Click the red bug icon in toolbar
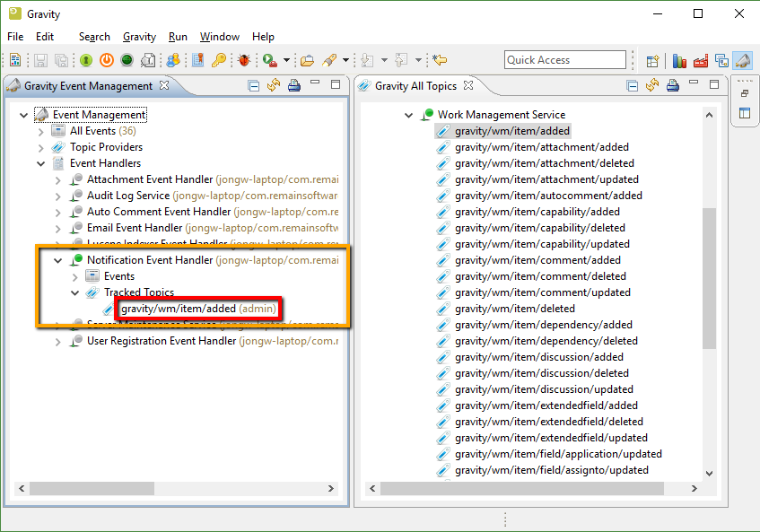Image resolution: width=760 pixels, height=532 pixels. [243, 60]
